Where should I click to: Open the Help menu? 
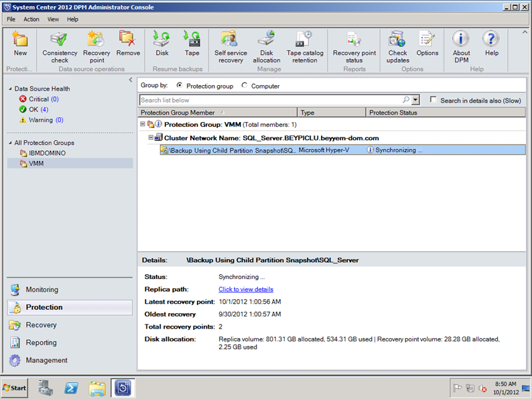coord(72,19)
